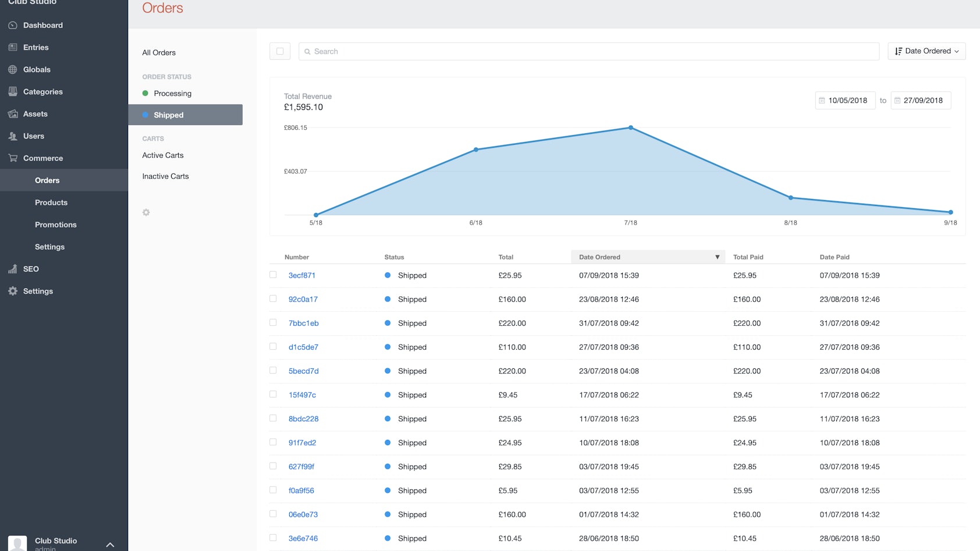Open Products under Commerce
The width and height of the screenshot is (980, 551).
pyautogui.click(x=51, y=202)
